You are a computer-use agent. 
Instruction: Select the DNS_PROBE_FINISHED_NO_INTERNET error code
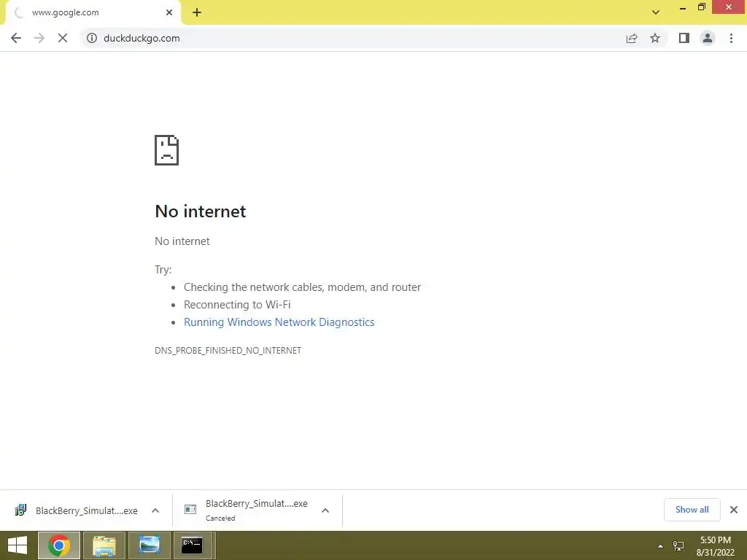click(228, 351)
